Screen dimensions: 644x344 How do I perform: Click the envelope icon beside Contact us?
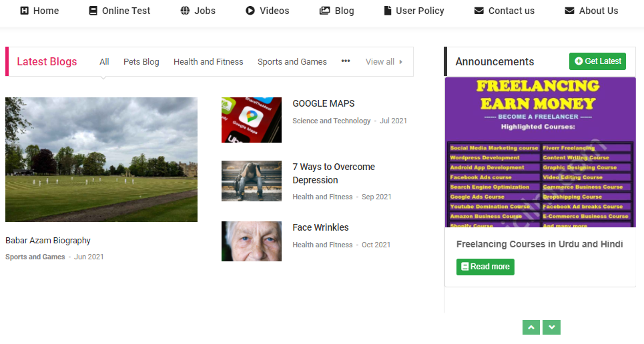point(478,11)
